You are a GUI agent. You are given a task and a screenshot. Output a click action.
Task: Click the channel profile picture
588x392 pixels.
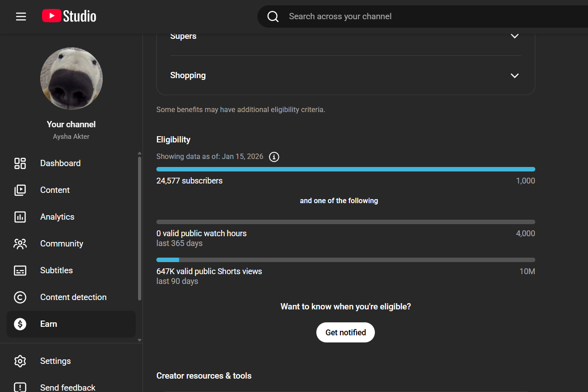(71, 79)
